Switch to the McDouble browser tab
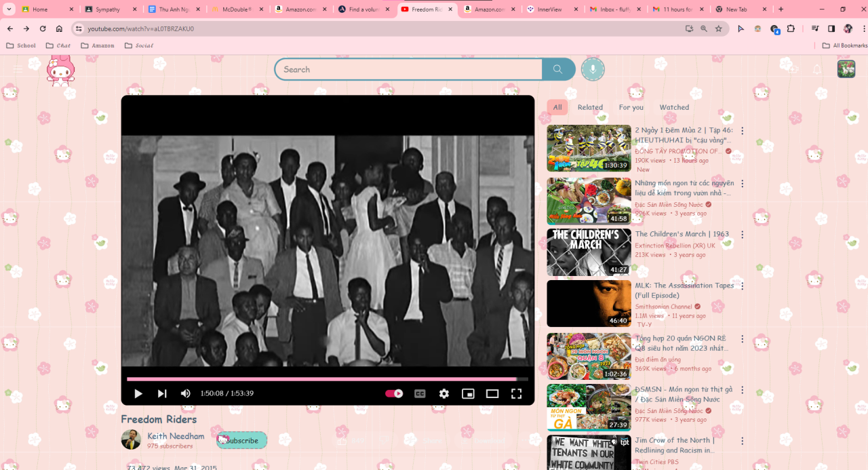 238,9
